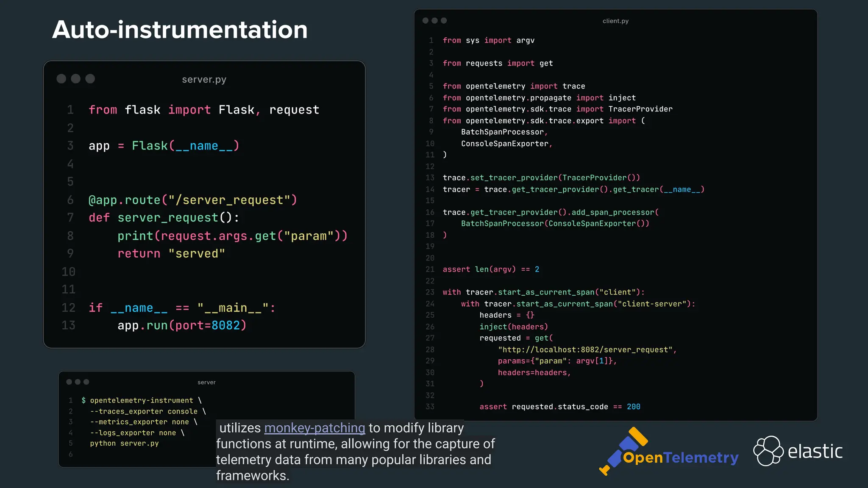Click the 'app.run(port=8082)' line
This screenshot has width=868, height=488.
[x=182, y=325]
